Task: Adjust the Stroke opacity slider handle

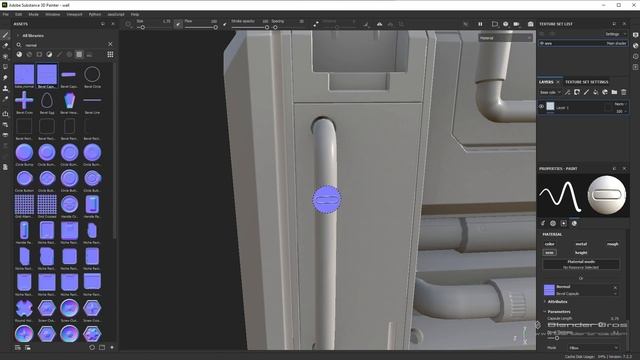Action: pyautogui.click(x=267, y=27)
